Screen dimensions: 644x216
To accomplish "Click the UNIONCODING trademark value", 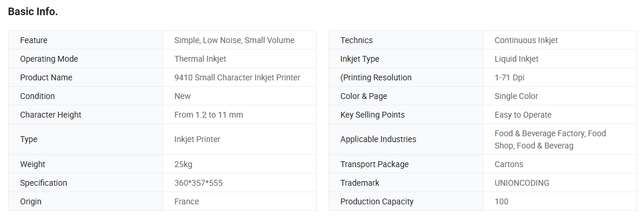I will point(522,183).
